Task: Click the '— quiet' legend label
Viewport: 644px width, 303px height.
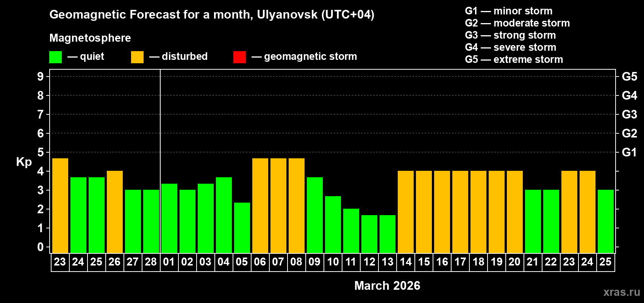Action: (x=86, y=56)
